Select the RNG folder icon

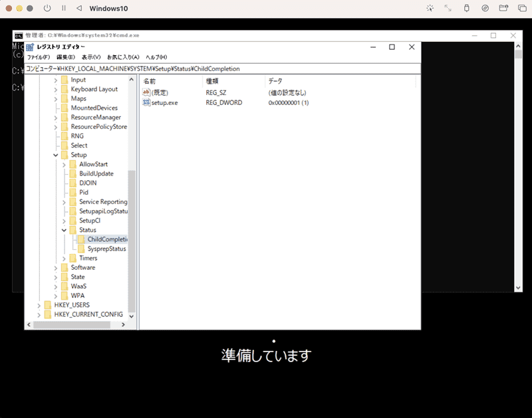pos(65,136)
